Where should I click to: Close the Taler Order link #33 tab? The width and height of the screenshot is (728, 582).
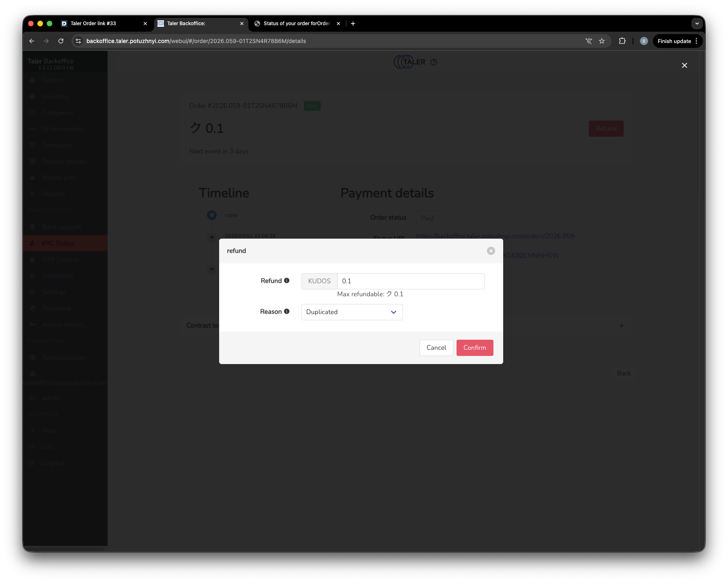pyautogui.click(x=145, y=24)
